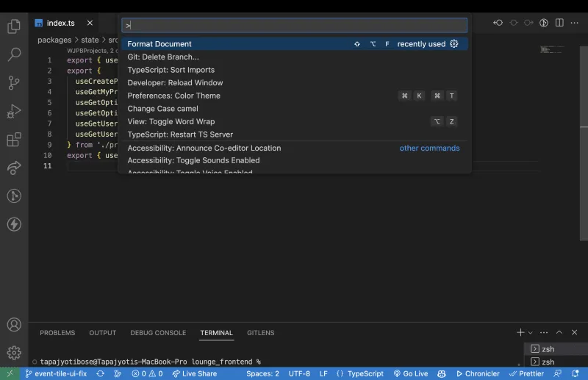Screen dimensions: 588x380
Task: Open the Extensions view
Action: (14, 140)
